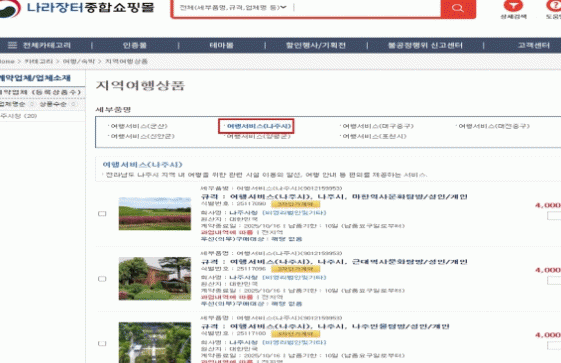Viewport: 561px width, 363px height.
Task: Check the 근대역사문화탐방 product checkbox
Action: coord(102,279)
